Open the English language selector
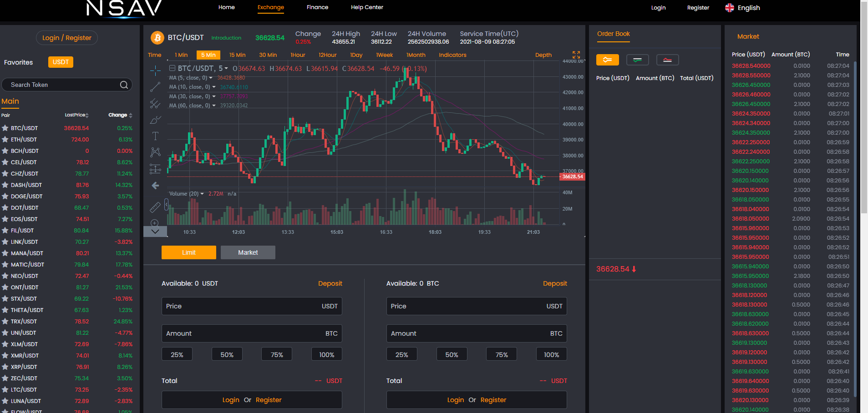Image resolution: width=868 pixels, height=413 pixels. [742, 8]
